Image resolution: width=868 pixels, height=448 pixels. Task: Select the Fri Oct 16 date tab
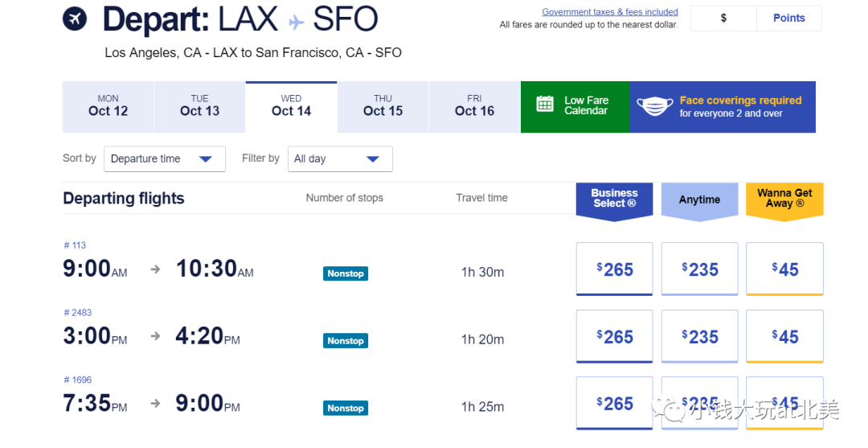pos(474,107)
